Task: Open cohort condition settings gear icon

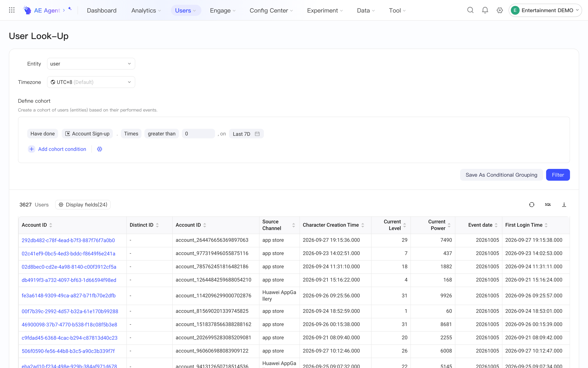Action: [100, 149]
